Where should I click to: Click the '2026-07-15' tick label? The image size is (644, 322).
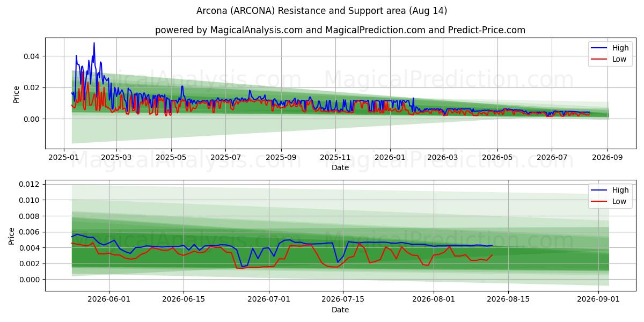[343, 299]
